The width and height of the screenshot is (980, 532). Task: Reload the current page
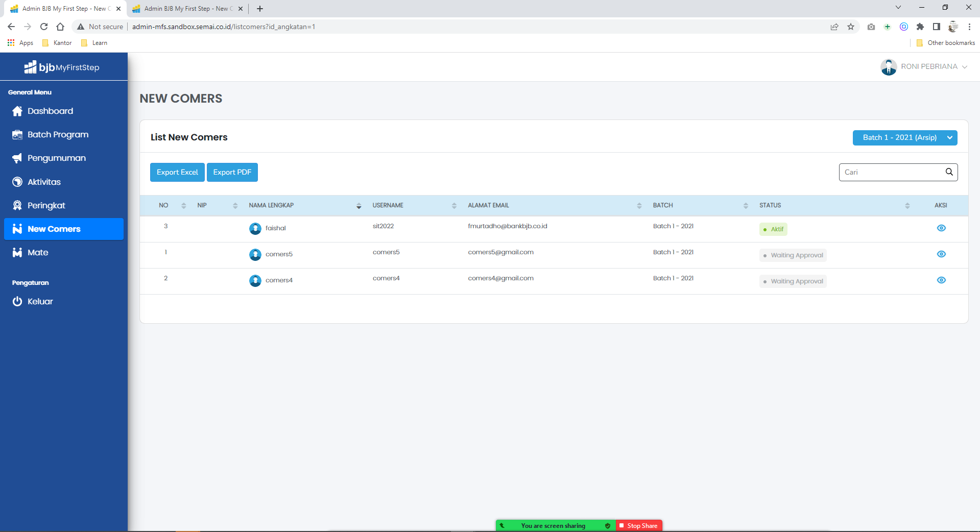point(44,27)
